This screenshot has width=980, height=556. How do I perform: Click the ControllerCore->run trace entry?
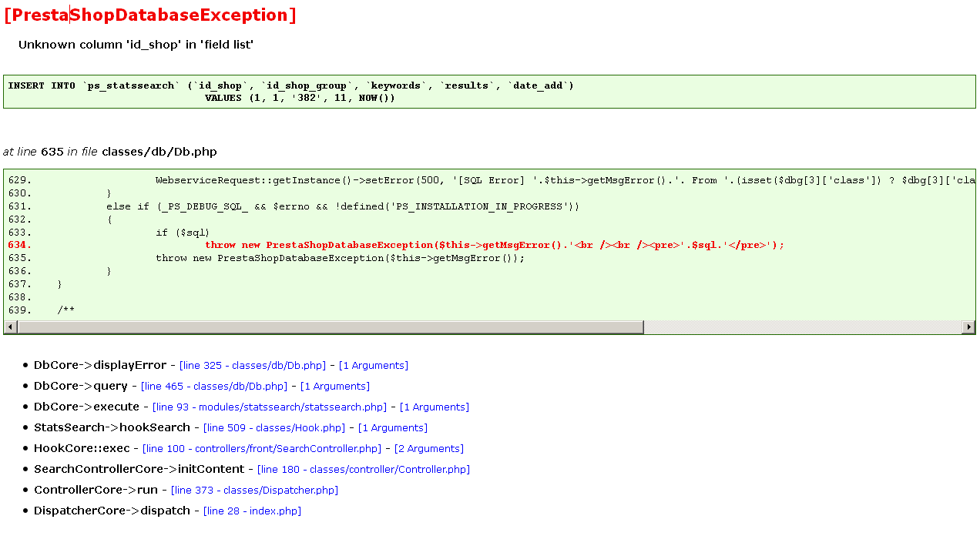(96, 490)
